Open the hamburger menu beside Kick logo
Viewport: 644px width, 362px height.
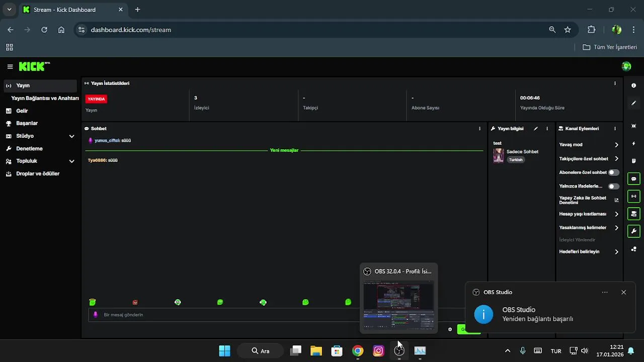[10, 66]
